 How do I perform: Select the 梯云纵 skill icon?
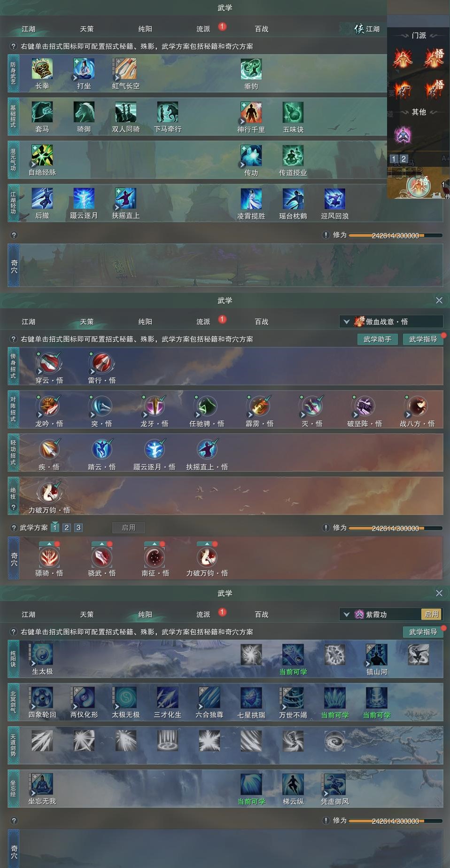coord(293,784)
